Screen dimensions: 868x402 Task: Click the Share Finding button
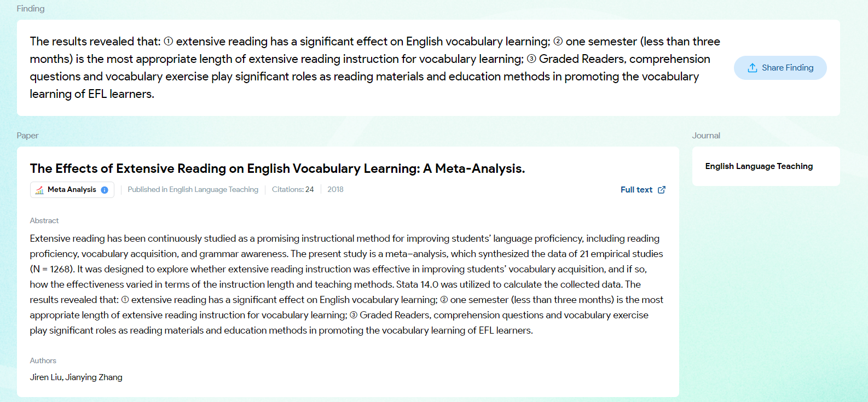[x=780, y=68]
